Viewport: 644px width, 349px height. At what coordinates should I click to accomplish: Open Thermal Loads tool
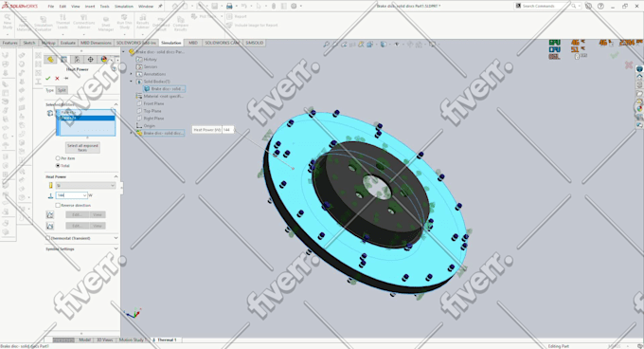pyautogui.click(x=63, y=22)
